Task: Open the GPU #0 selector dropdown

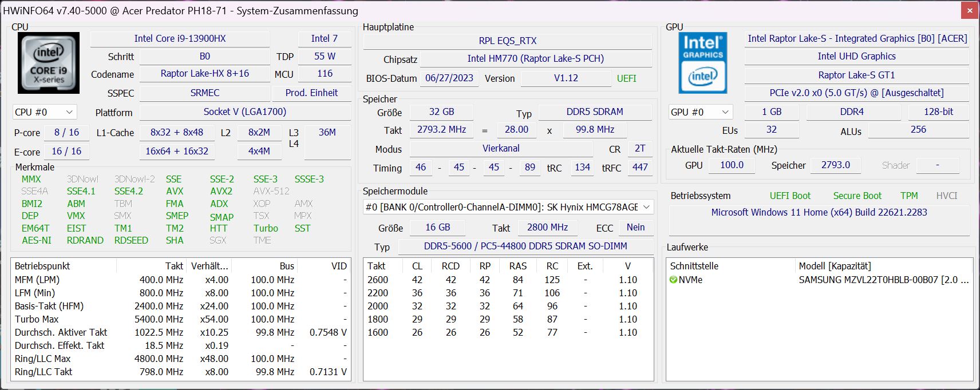Action: pyautogui.click(x=701, y=112)
